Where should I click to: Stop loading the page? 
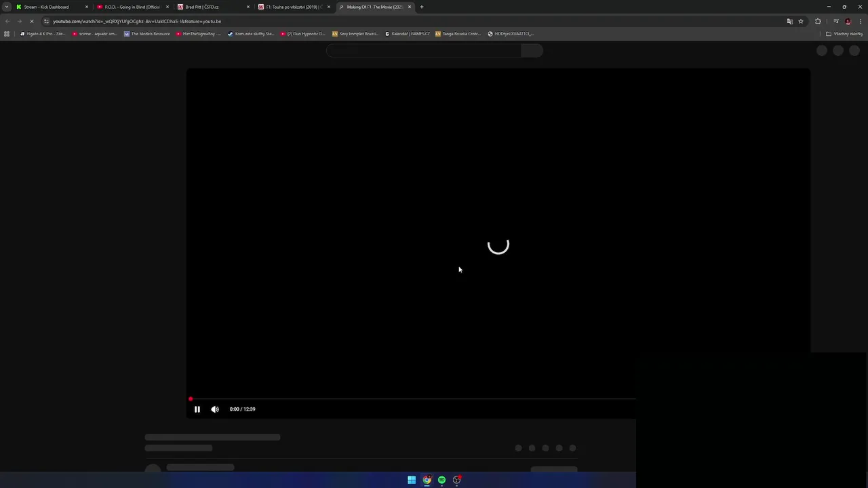31,21
